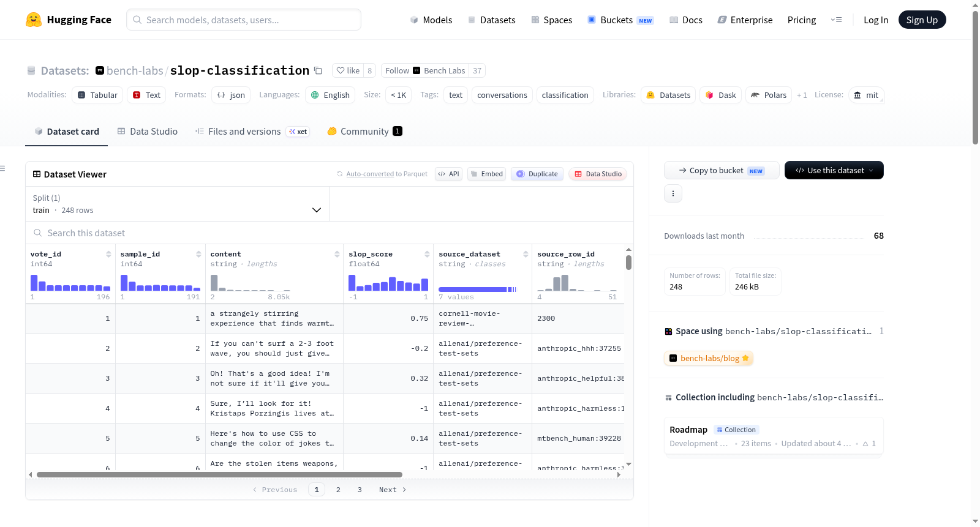Open Datasets in the top navigation

click(492, 20)
